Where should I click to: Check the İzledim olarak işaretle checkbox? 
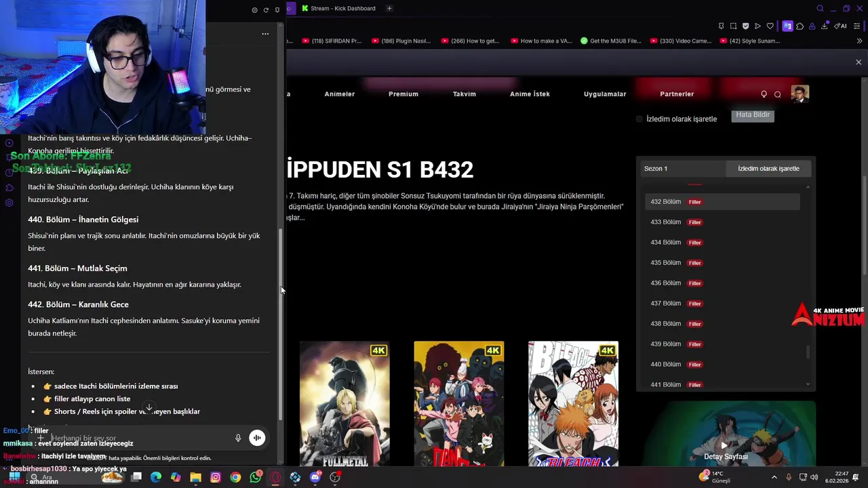(639, 119)
